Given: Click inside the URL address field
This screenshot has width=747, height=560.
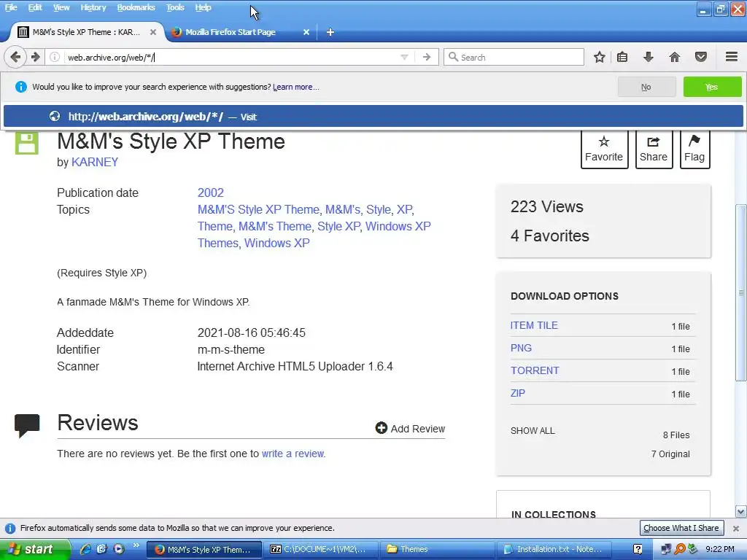Looking at the screenshot, I should pos(231,57).
